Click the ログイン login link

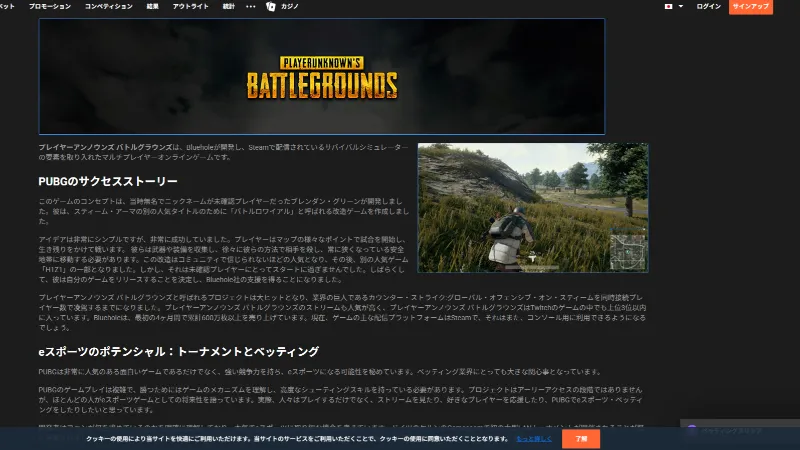tap(708, 6)
